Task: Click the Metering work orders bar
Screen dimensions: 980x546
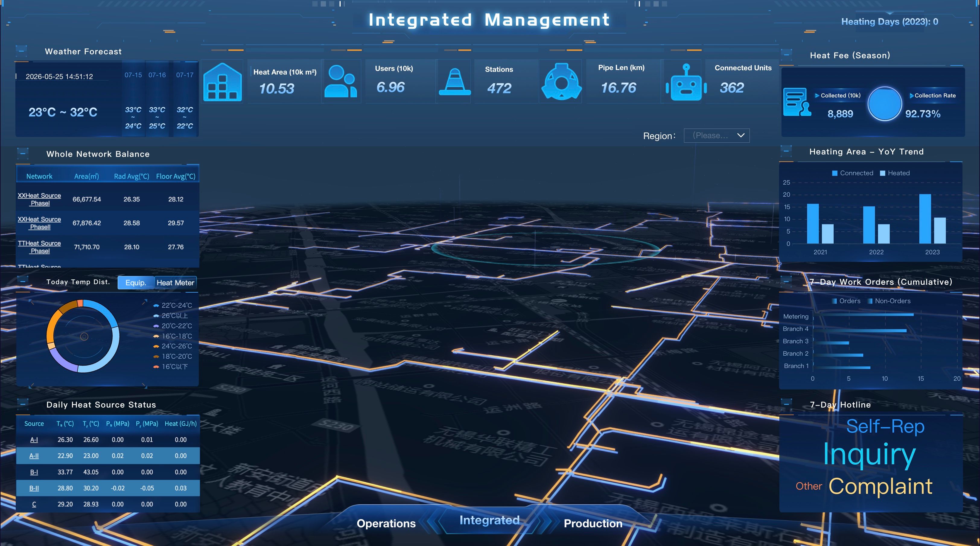Action: point(864,314)
